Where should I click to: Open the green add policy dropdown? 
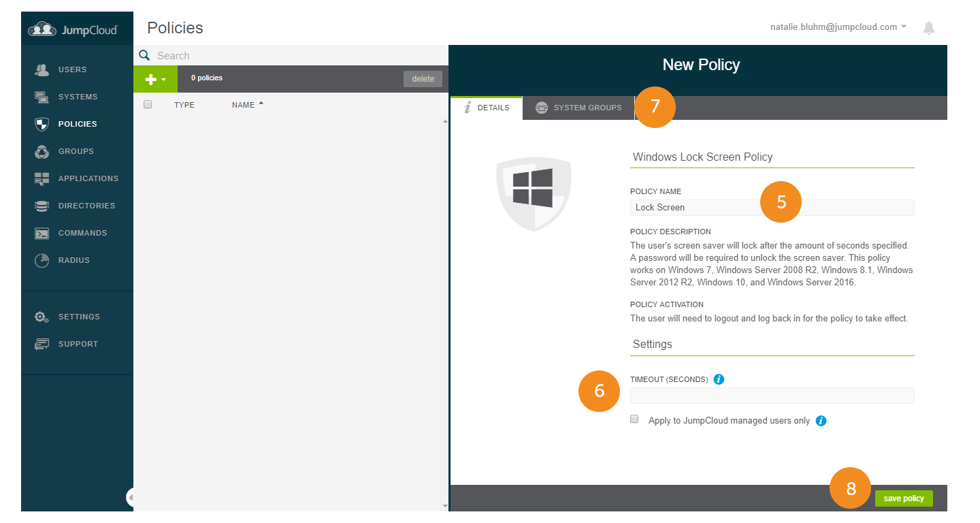pos(155,78)
